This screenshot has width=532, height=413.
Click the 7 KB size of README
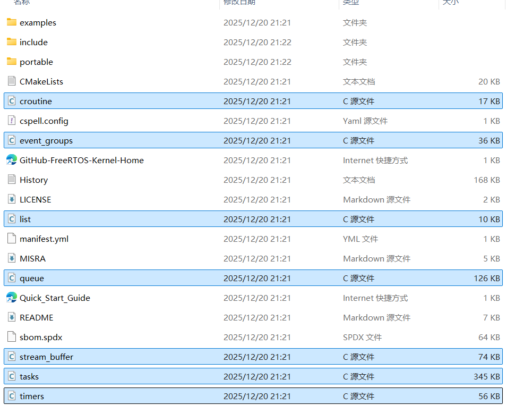click(x=492, y=317)
